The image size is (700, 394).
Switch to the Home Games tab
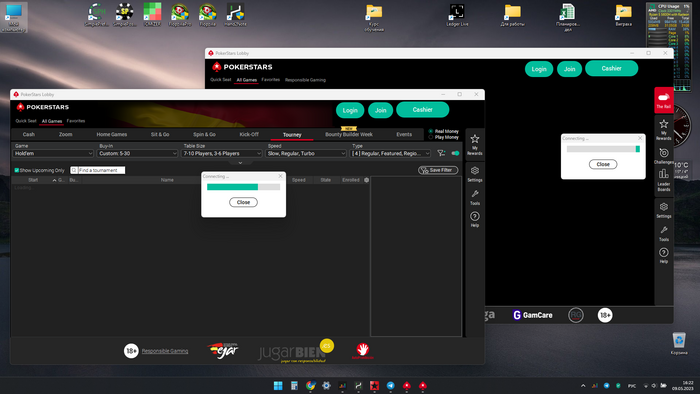click(x=112, y=134)
